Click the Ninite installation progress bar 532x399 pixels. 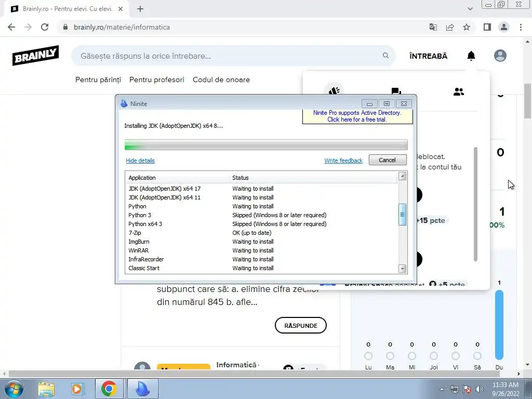266,144
